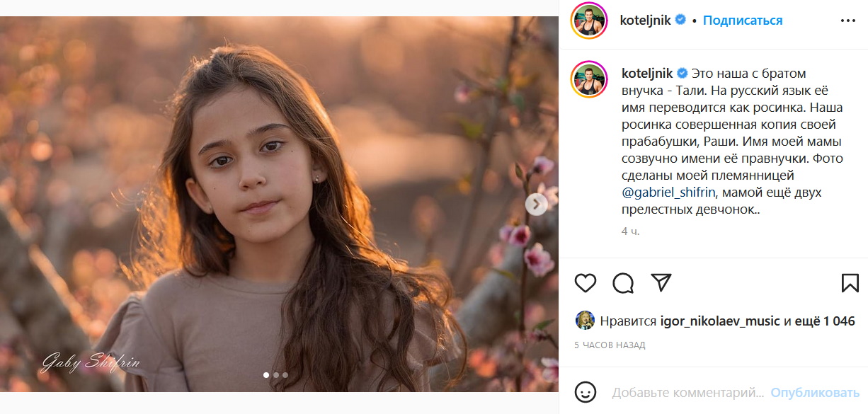This screenshot has width=868, height=414.
Task: Open the 5 ЧАСОВ НАЗАД timestamp
Action: point(610,345)
